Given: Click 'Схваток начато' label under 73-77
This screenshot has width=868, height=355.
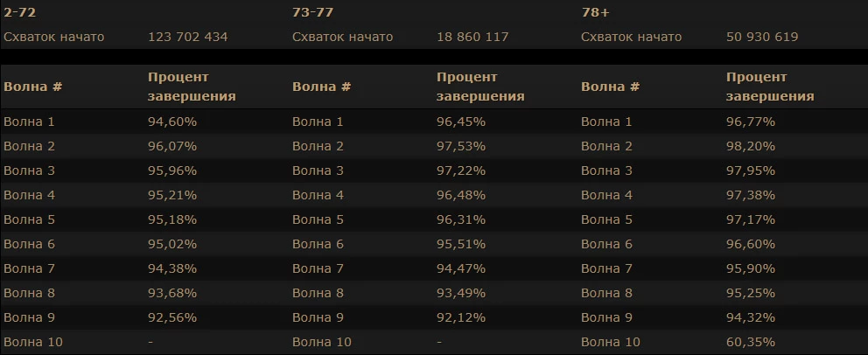Looking at the screenshot, I should pos(343,37).
